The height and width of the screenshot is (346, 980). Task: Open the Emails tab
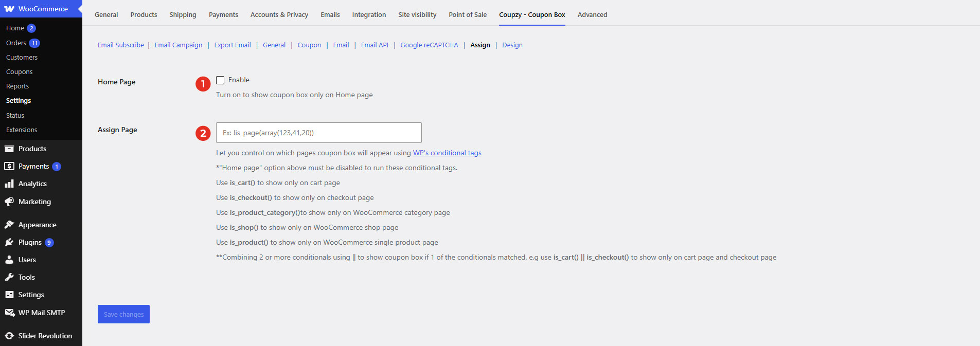330,14
